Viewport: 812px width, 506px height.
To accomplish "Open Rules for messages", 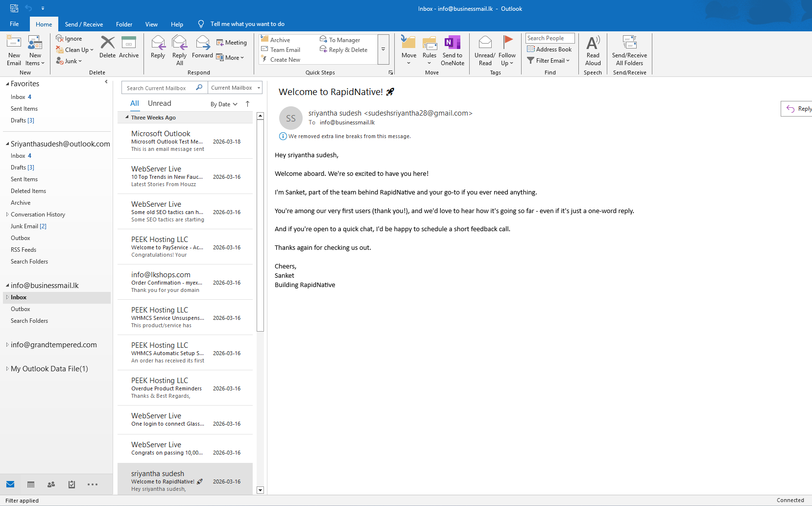I will point(430,50).
